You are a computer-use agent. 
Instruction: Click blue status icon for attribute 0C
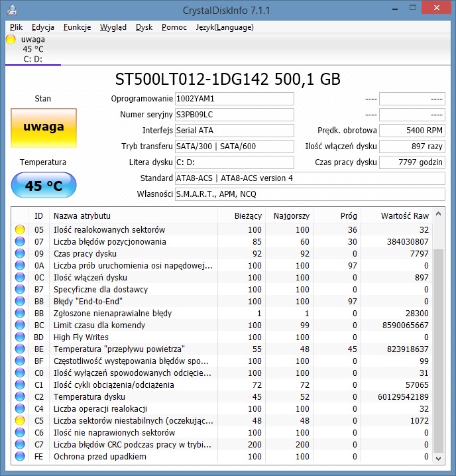20,277
